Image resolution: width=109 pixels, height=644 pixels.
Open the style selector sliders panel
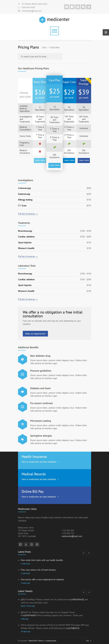106,32
